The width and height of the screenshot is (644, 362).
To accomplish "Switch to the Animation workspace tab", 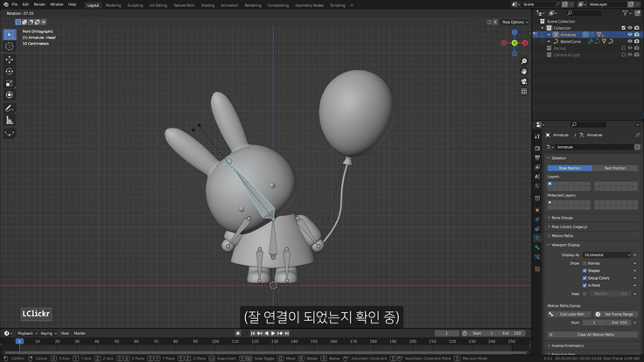I will coord(229,5).
